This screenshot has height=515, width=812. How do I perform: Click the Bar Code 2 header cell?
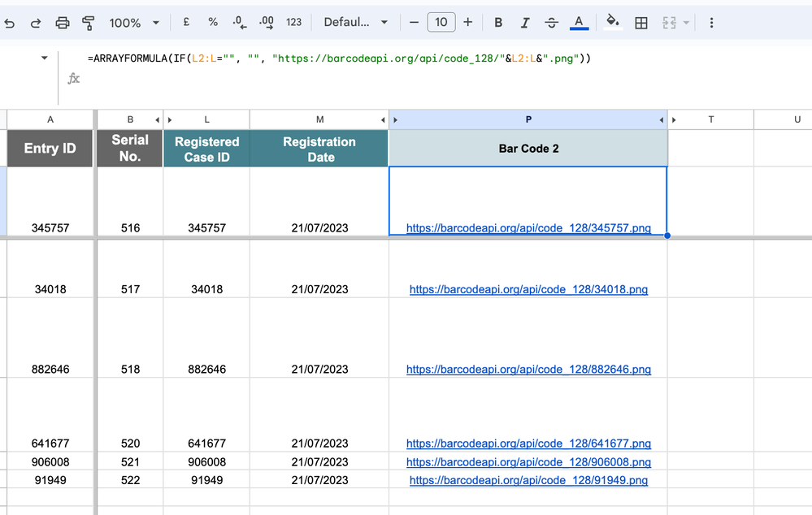pyautogui.click(x=528, y=148)
